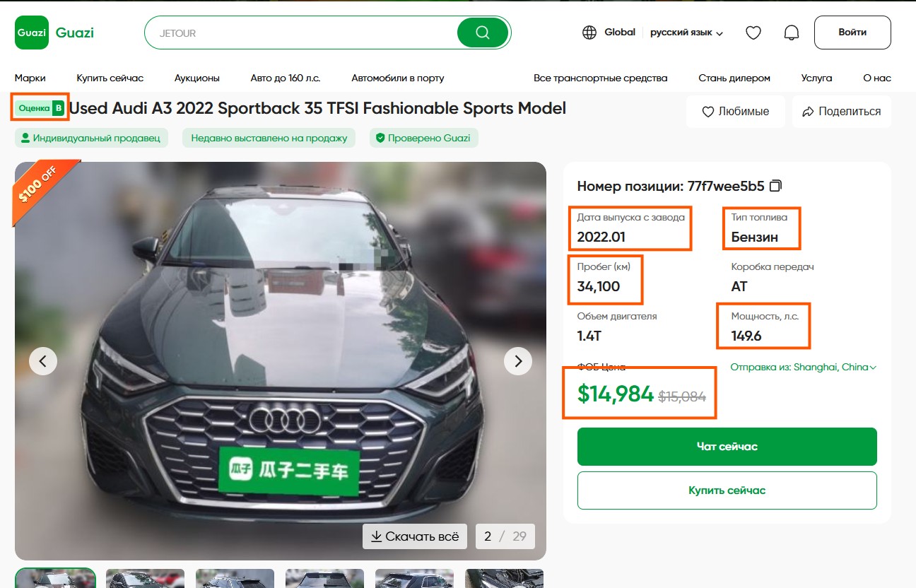This screenshot has width=916, height=588.
Task: Click the transmission value AT
Action: pyautogui.click(x=739, y=286)
